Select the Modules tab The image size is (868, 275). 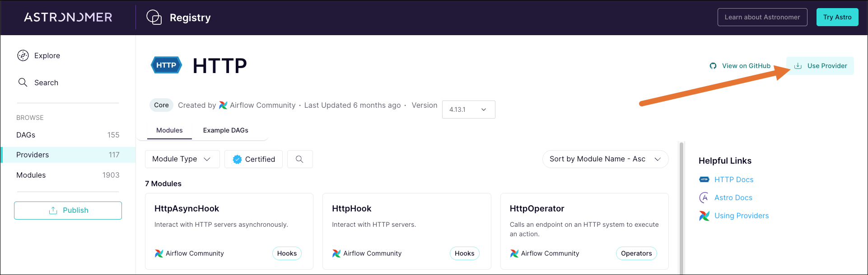pos(169,130)
